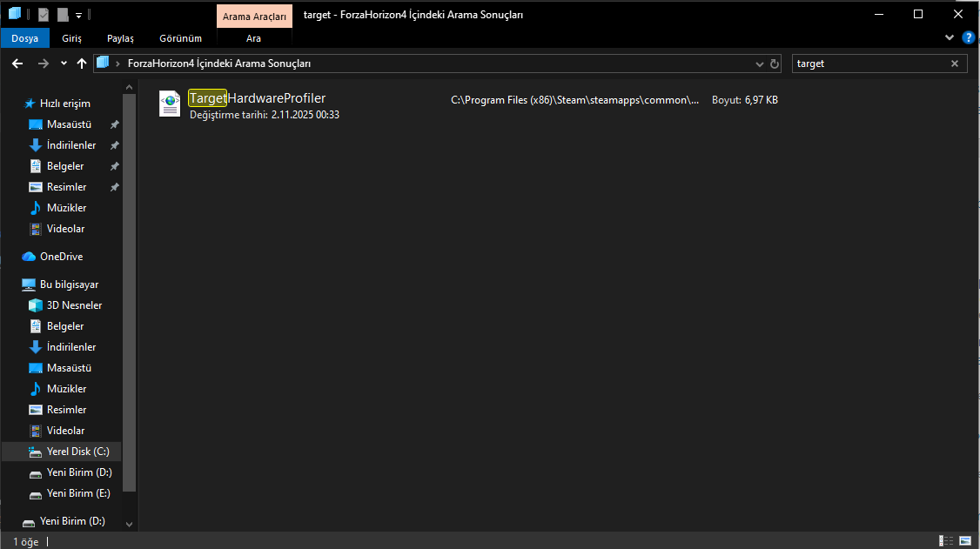Clear the search box text

coord(955,64)
